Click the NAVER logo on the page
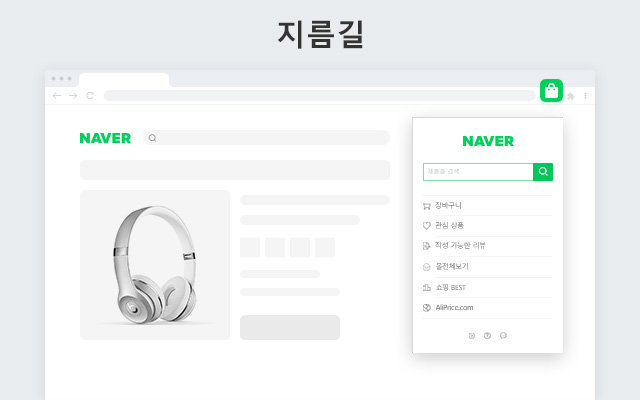This screenshot has width=640, height=400. tap(105, 138)
